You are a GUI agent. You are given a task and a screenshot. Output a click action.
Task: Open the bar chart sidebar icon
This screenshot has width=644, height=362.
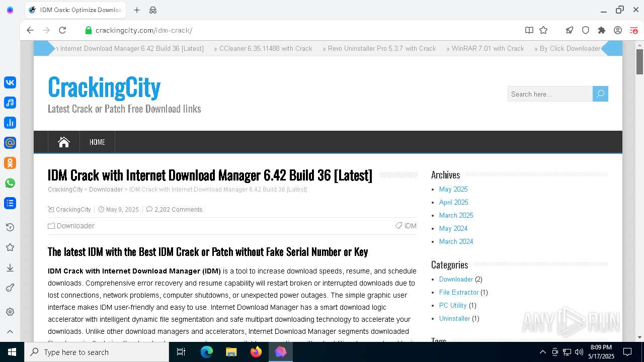10,123
